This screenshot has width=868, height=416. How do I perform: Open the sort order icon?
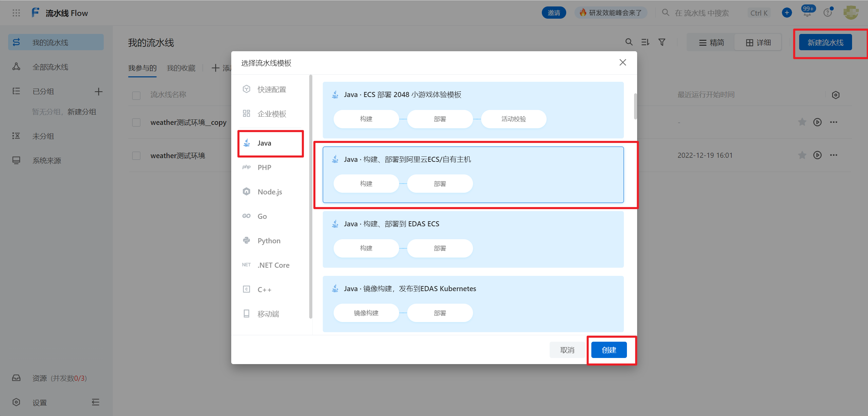(645, 42)
